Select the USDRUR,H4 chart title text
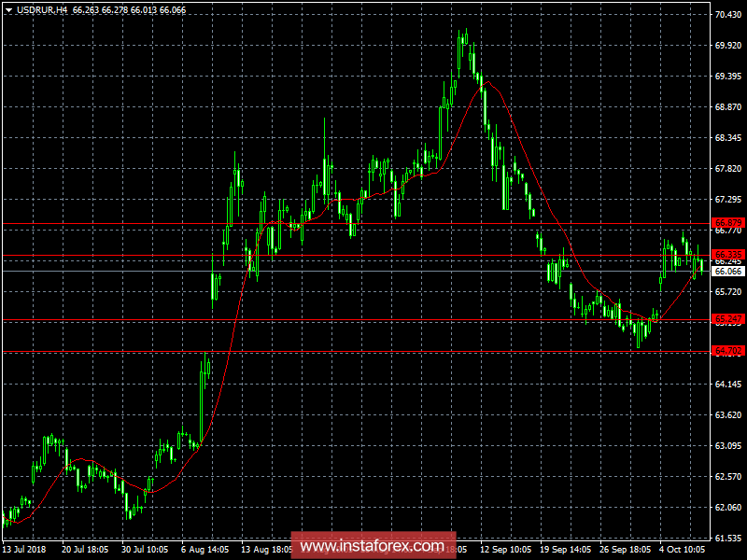747x560 pixels. [x=42, y=10]
